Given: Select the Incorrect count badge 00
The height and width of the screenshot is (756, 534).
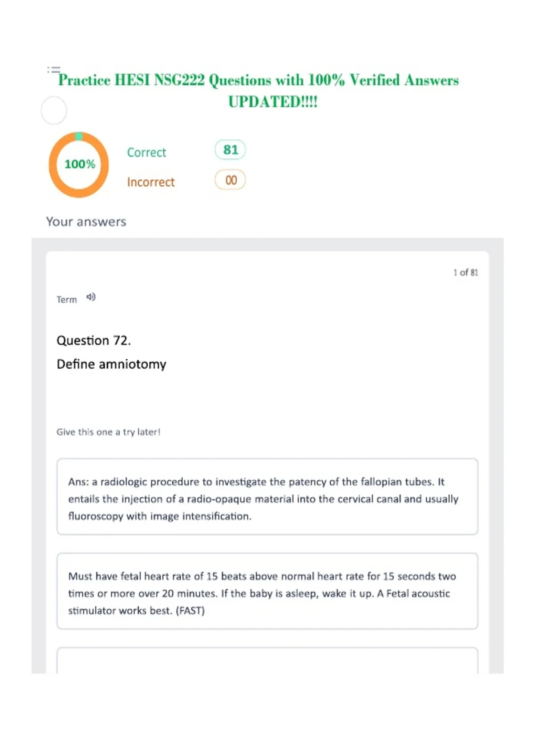Looking at the screenshot, I should tap(230, 180).
